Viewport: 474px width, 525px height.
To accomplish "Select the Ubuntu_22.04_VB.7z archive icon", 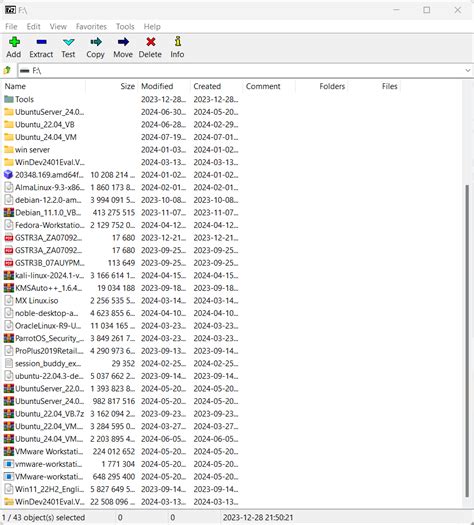I will tap(9, 414).
